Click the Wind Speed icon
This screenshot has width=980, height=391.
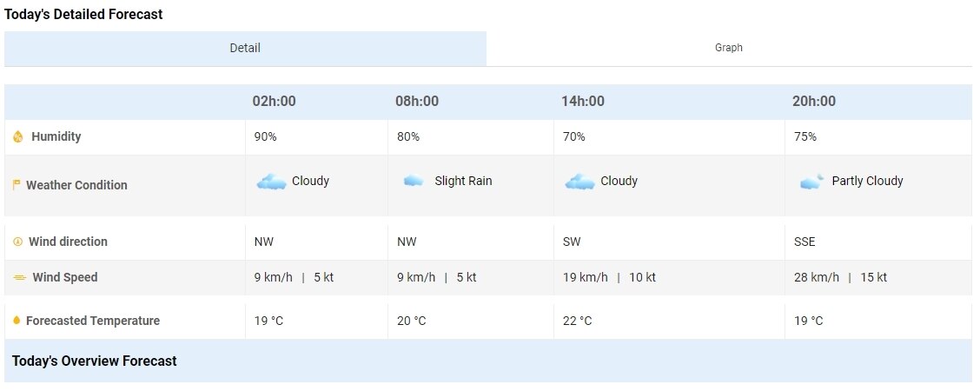(x=19, y=278)
